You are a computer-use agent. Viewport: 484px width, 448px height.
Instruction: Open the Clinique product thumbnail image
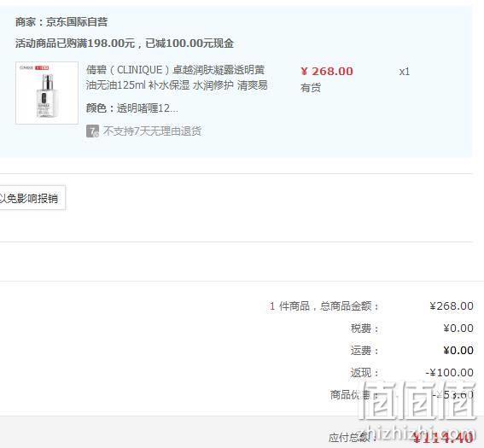[47, 93]
